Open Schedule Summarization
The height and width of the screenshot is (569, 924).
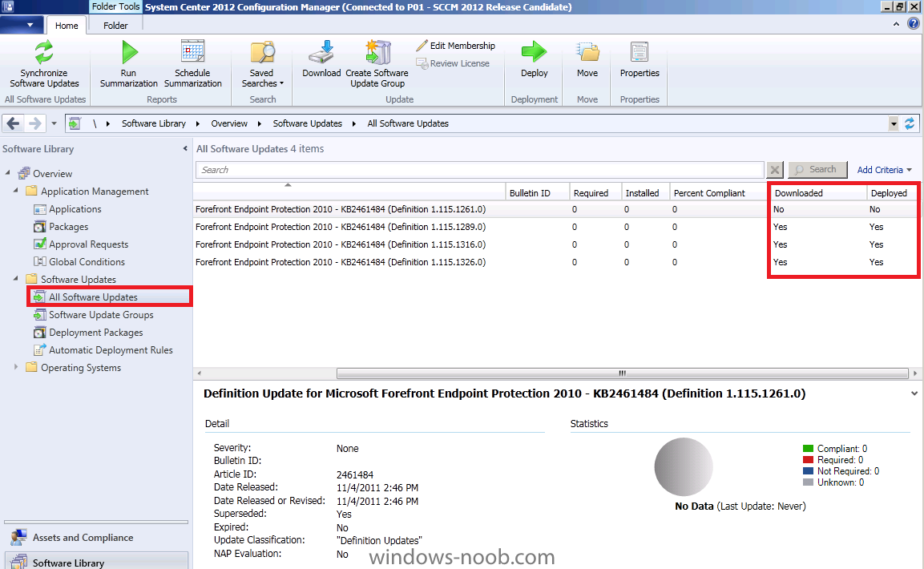click(192, 63)
